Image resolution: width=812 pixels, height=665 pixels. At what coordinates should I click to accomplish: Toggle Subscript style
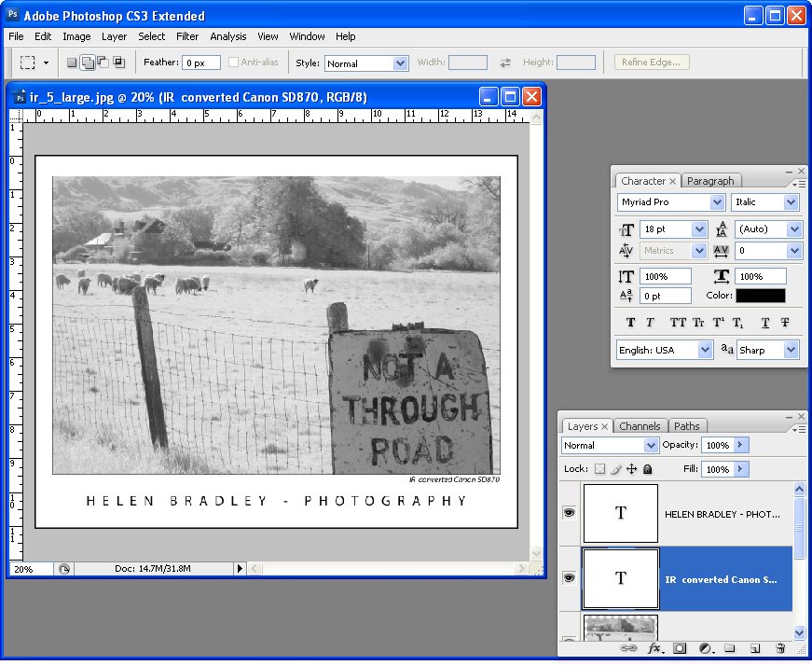738,323
